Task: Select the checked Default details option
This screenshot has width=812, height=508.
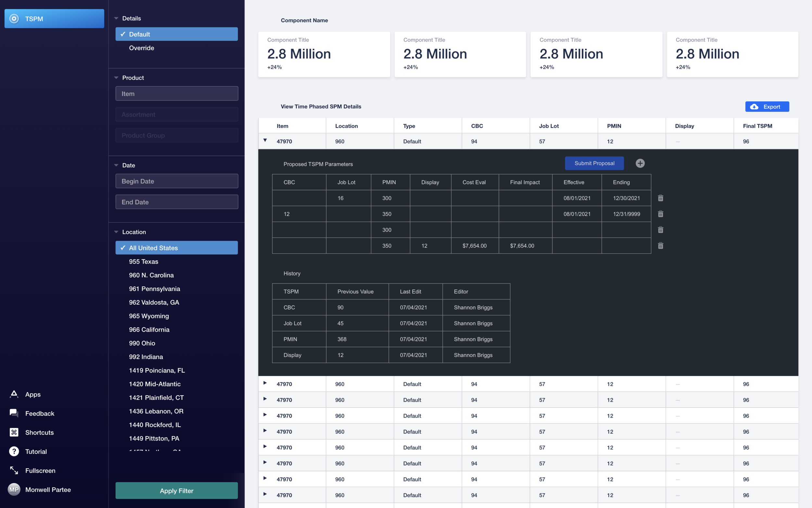Action: tap(177, 34)
